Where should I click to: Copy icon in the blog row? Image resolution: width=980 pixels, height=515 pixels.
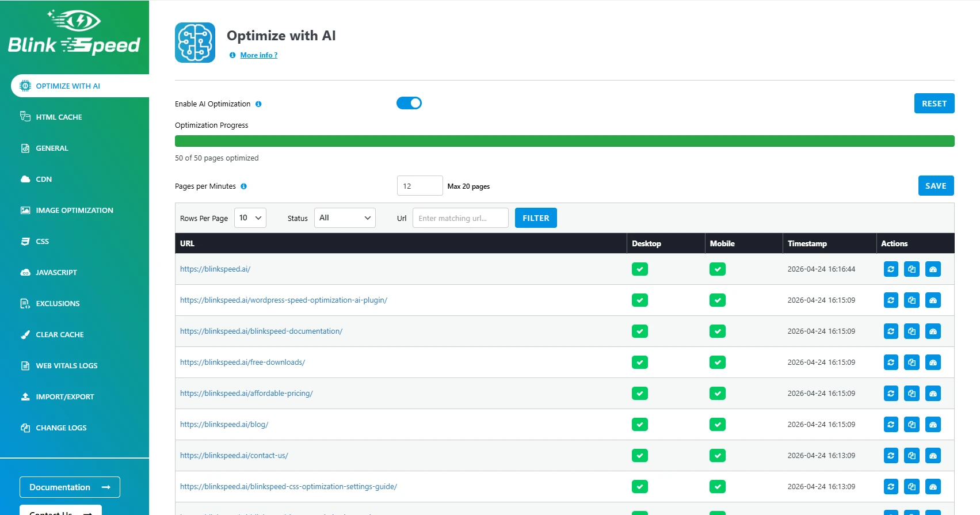(x=912, y=425)
